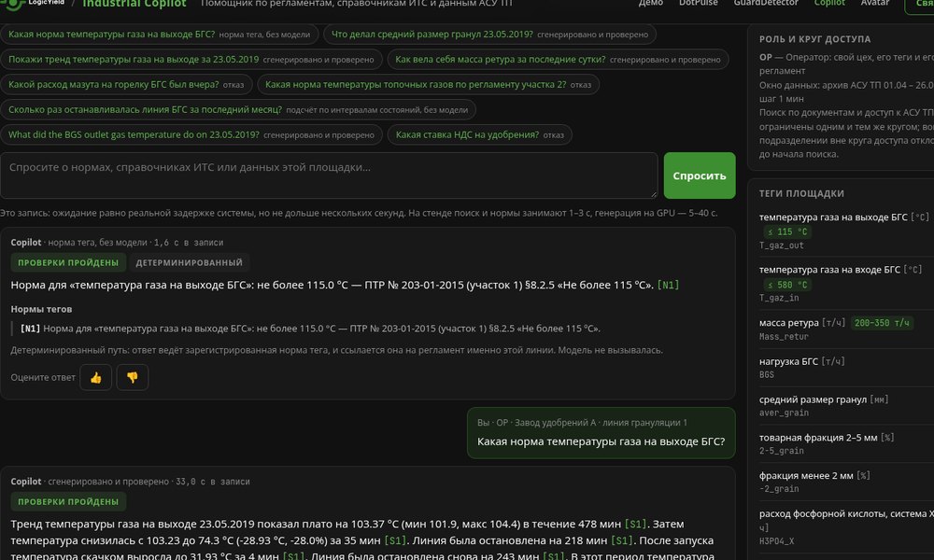The width and height of the screenshot is (934, 560).
Task: Choose the chip about тренд температуры газа за 23.05.2019
Action: pos(191,60)
